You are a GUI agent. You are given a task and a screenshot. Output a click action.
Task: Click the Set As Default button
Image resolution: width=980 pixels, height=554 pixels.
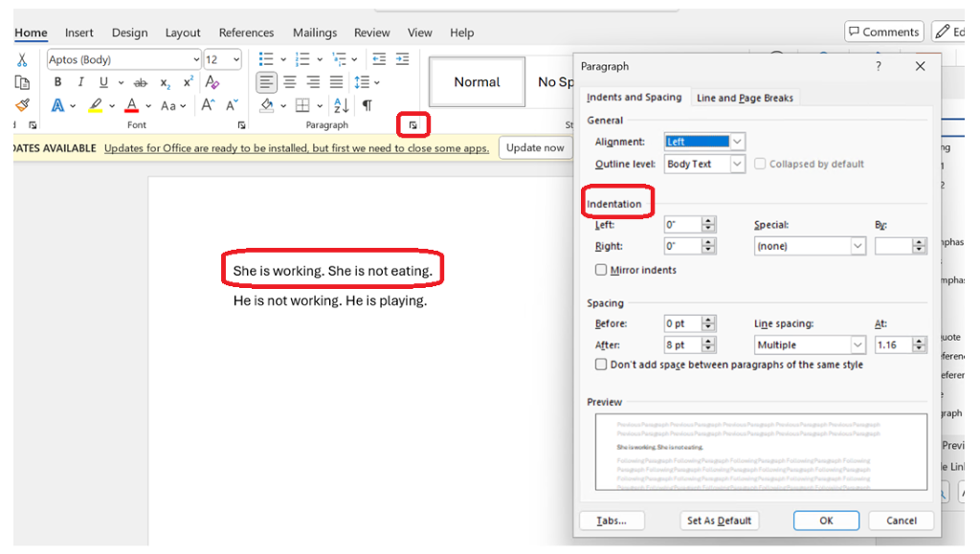coord(719,521)
